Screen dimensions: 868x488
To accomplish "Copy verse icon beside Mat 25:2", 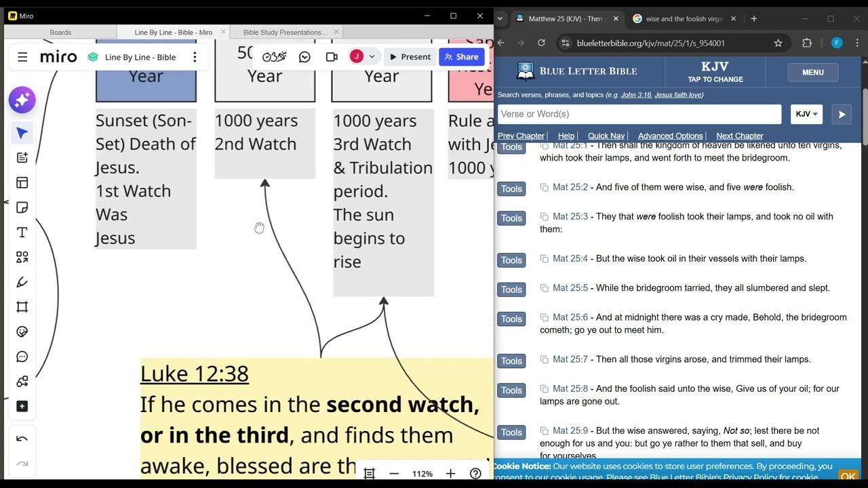I will point(544,187).
